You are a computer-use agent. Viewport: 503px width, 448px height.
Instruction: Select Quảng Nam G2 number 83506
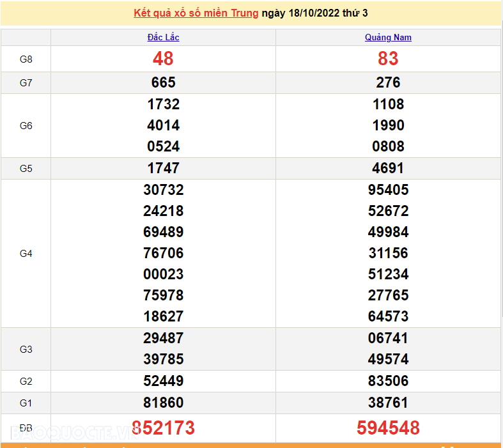388,381
